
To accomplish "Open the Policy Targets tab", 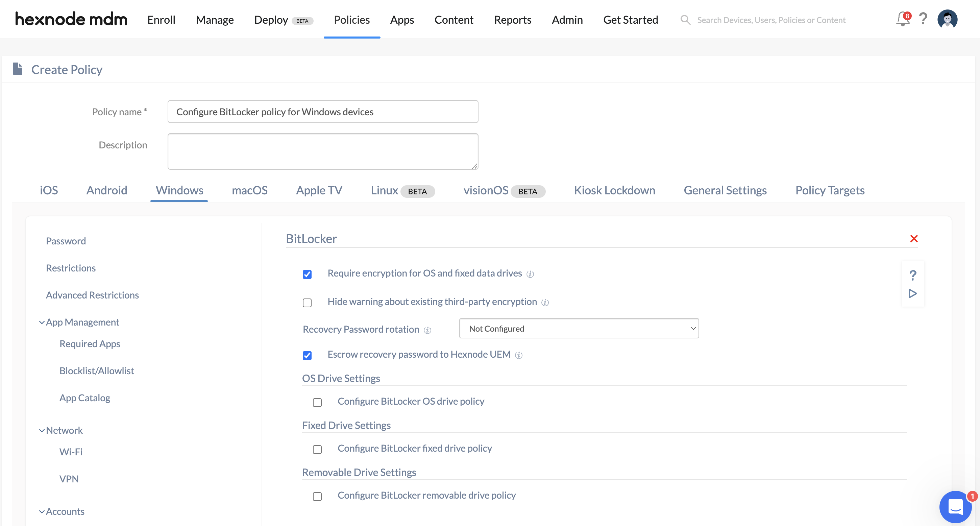I will pos(830,190).
